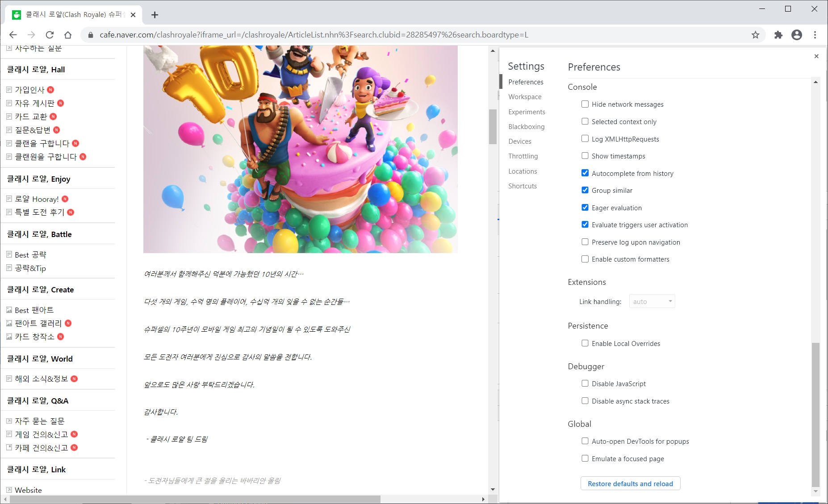Toggle Log XMLHttpRequests checkbox
The width and height of the screenshot is (828, 504).
point(585,138)
